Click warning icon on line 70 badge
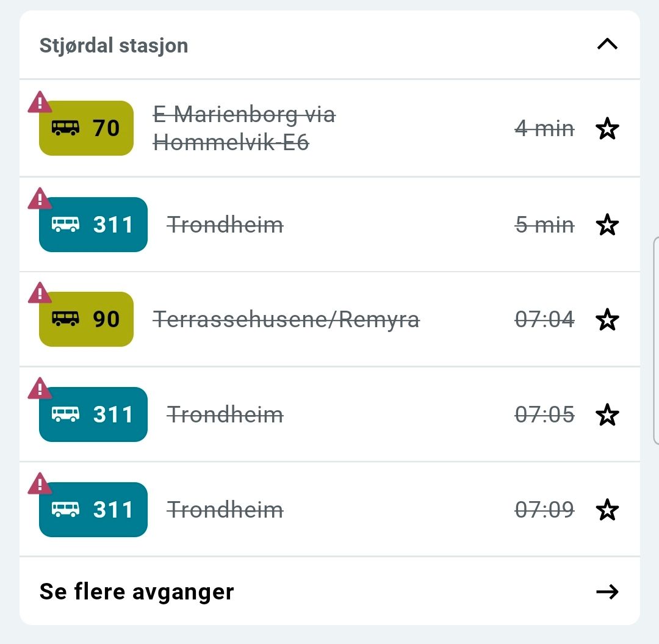659x644 pixels. coord(40,103)
